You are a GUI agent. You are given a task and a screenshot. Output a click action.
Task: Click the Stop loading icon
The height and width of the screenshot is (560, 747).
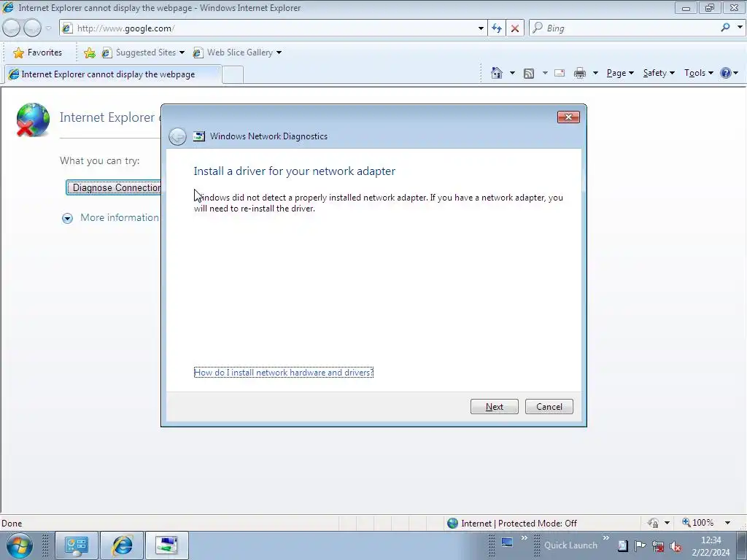tap(515, 28)
